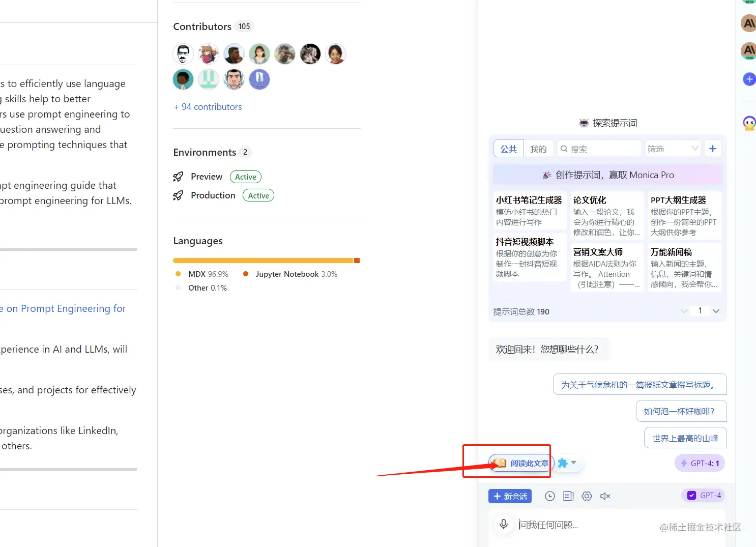Go to previous prompt page chevron
The height and width of the screenshot is (547, 756).
[x=684, y=311]
